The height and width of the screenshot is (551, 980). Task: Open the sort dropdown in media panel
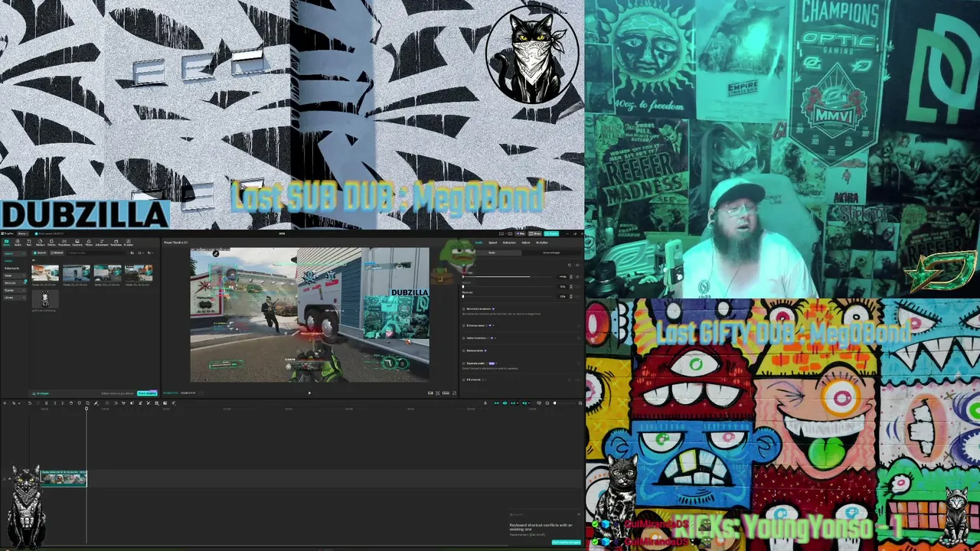coord(142,253)
